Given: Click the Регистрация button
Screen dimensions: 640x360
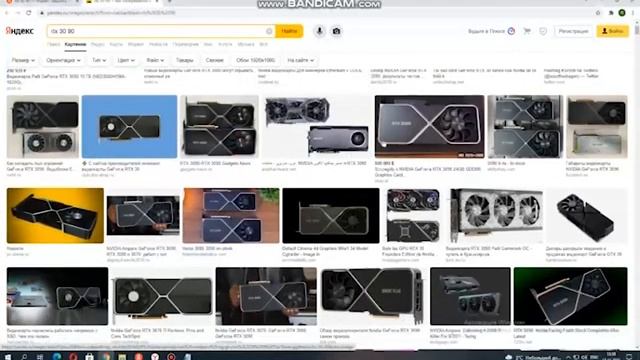Looking at the screenshot, I should [573, 31].
